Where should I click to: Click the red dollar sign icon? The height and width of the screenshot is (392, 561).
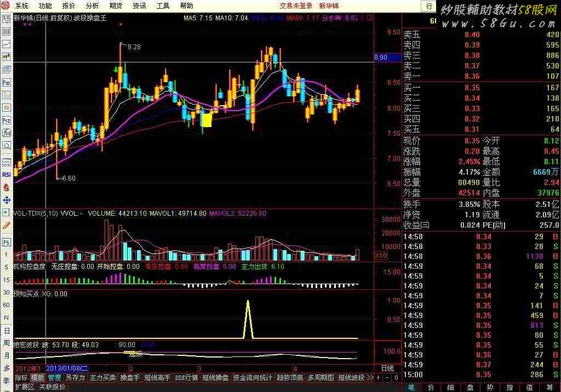(7, 187)
